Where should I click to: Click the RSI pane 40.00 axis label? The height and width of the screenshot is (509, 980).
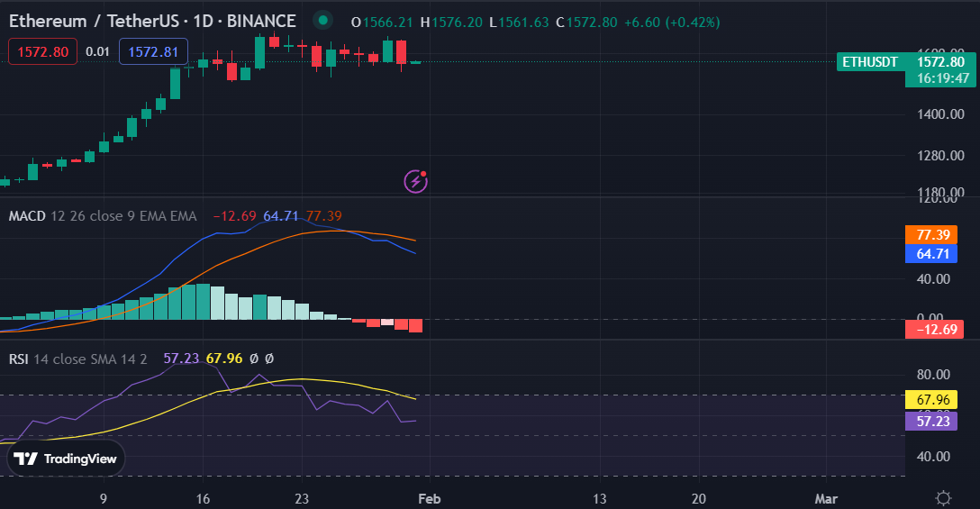tap(933, 457)
